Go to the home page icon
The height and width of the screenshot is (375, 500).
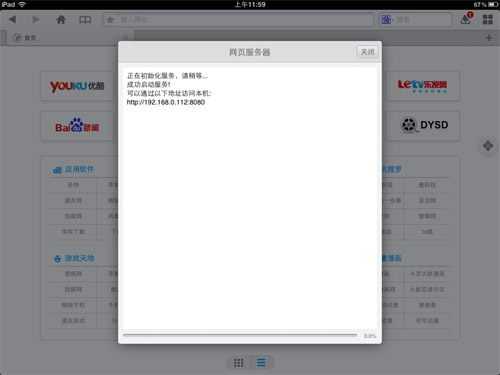(61, 19)
